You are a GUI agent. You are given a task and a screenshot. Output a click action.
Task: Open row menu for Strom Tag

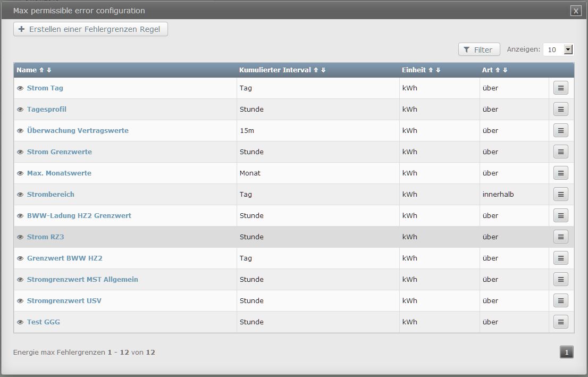point(561,88)
